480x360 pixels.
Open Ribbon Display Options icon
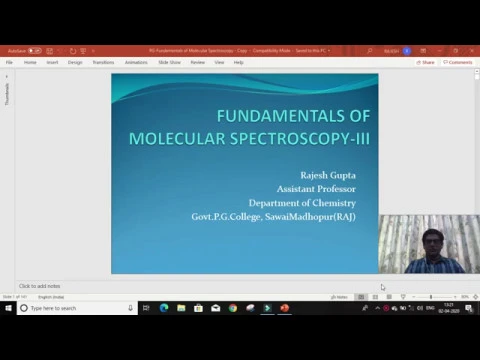423,51
